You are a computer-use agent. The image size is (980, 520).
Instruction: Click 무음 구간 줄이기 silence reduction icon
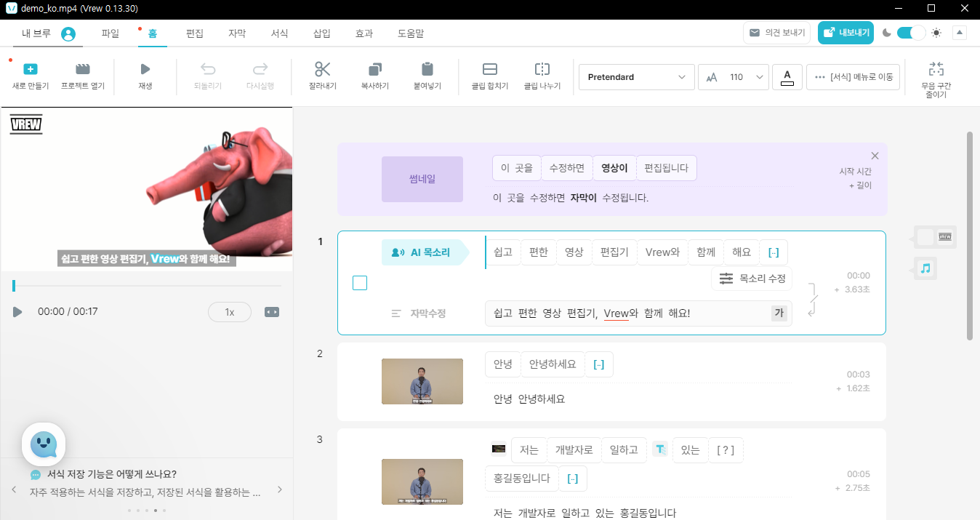coord(936,69)
